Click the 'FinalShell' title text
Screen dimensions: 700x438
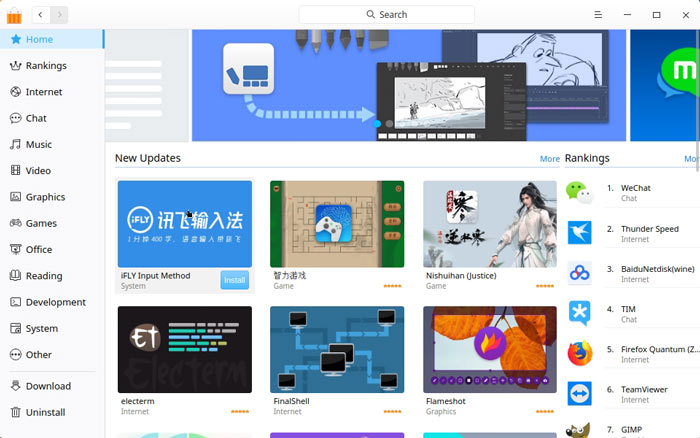tap(292, 401)
